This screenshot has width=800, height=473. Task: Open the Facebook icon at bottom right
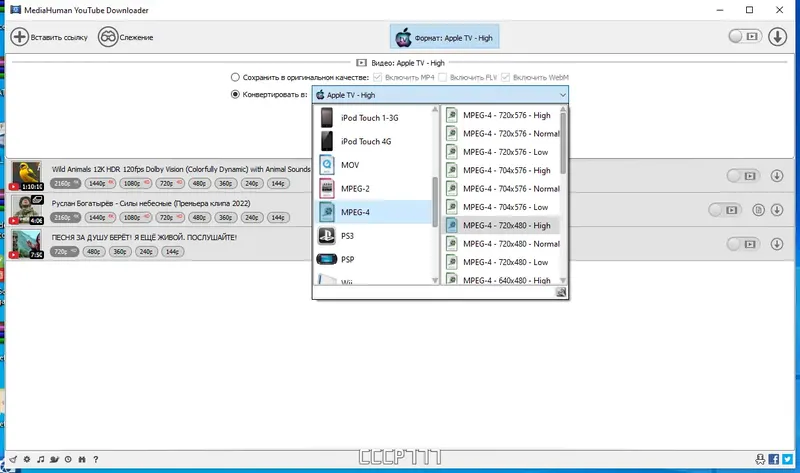[773, 459]
